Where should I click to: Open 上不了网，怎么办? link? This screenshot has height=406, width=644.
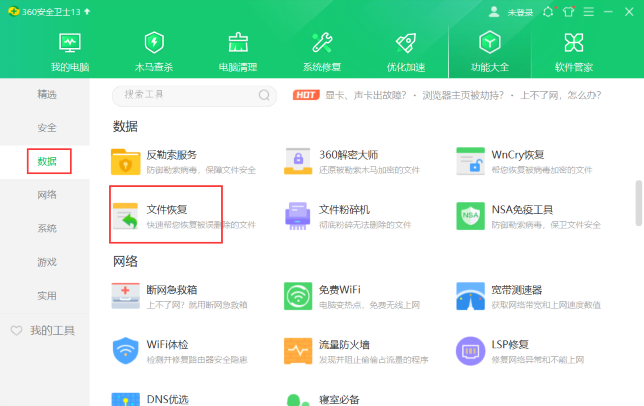click(x=561, y=95)
